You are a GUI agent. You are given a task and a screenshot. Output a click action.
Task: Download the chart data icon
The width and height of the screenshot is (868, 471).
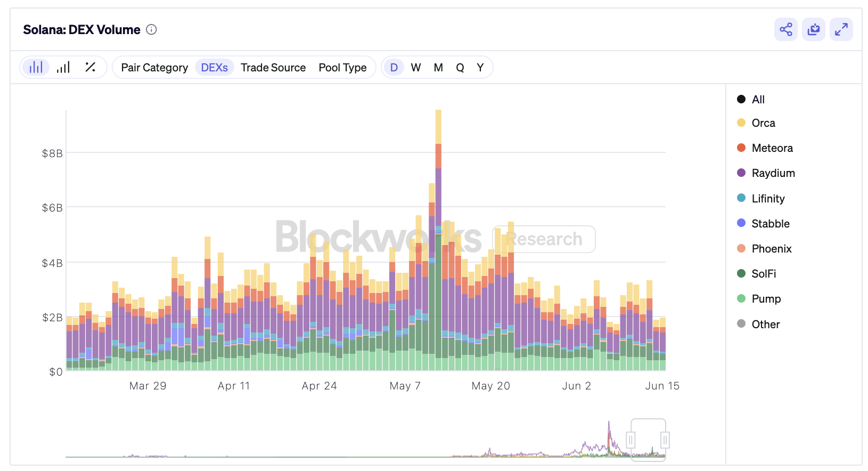813,29
